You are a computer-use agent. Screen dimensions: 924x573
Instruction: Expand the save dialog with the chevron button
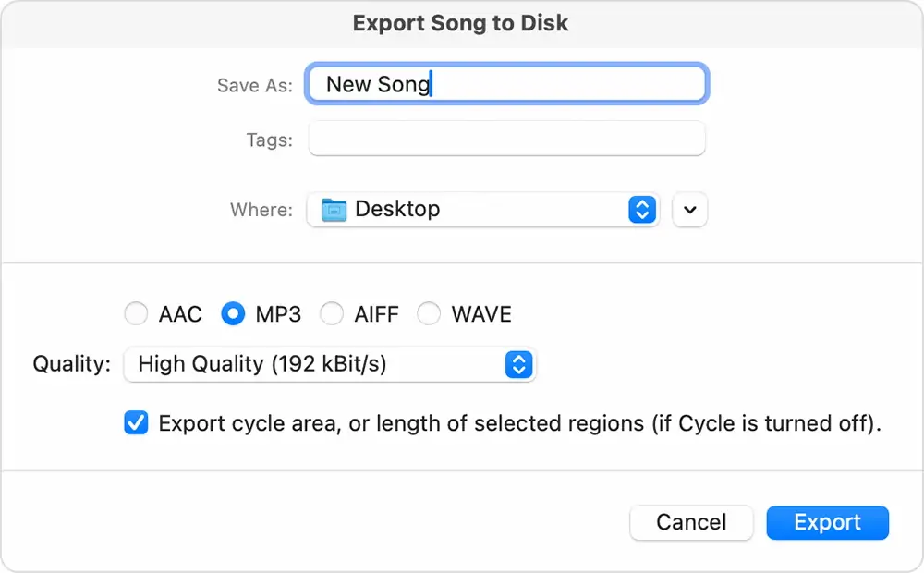pyautogui.click(x=689, y=210)
